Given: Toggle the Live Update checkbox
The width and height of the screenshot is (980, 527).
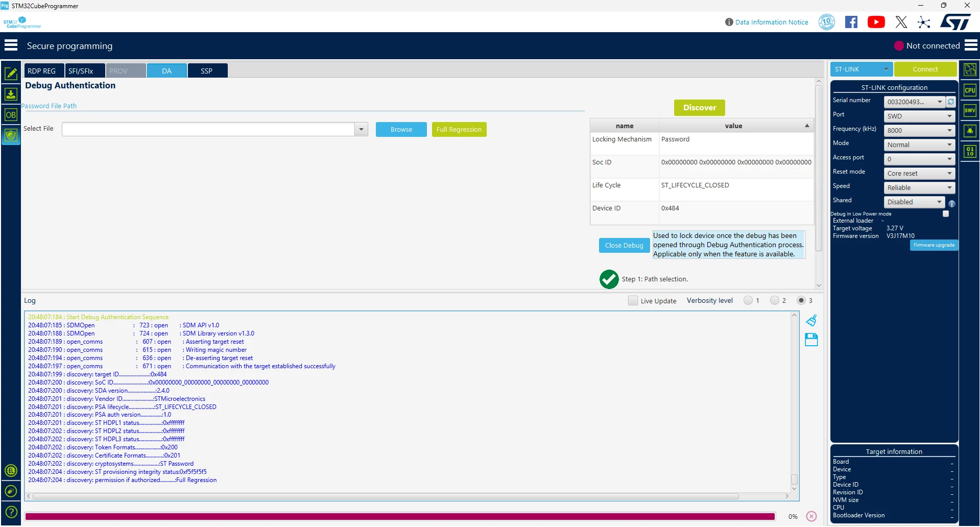Looking at the screenshot, I should (x=633, y=300).
